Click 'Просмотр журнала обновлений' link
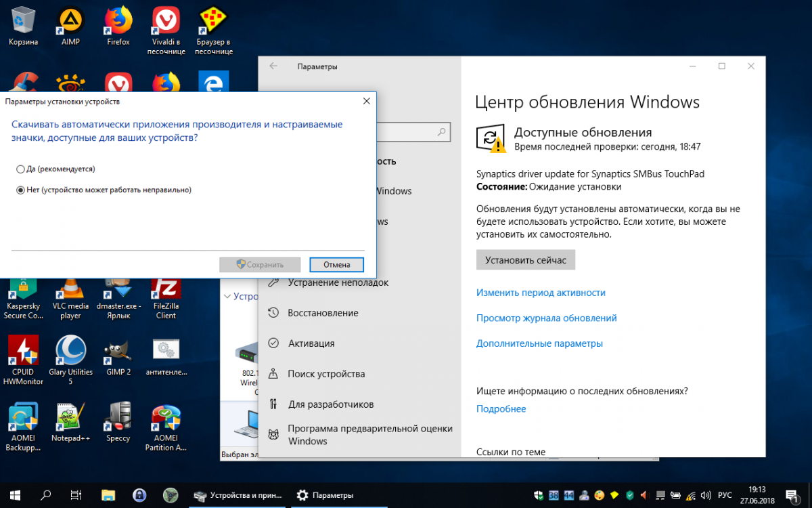812x508 pixels. click(x=546, y=318)
